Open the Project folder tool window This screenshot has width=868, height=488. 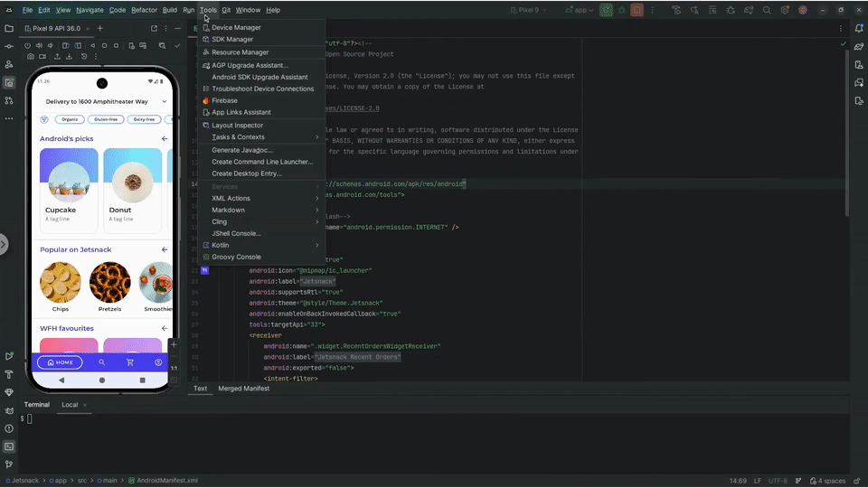(9, 28)
